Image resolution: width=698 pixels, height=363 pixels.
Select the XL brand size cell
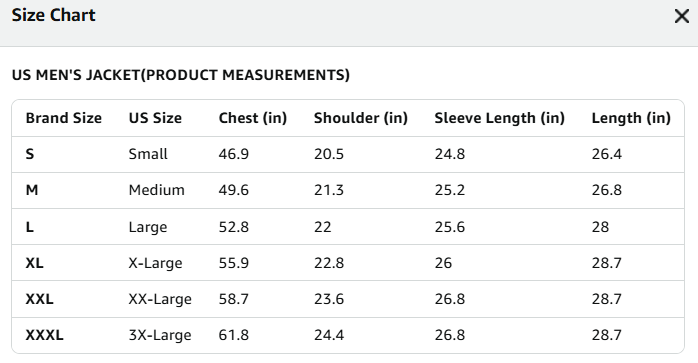[35, 263]
